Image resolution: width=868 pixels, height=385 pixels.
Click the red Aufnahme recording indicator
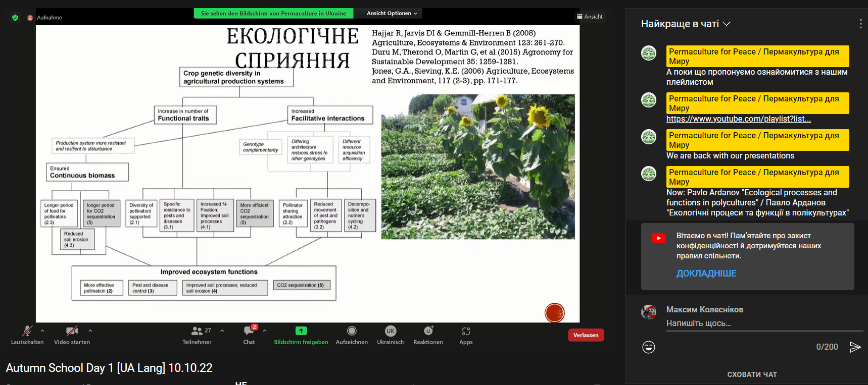[x=30, y=18]
